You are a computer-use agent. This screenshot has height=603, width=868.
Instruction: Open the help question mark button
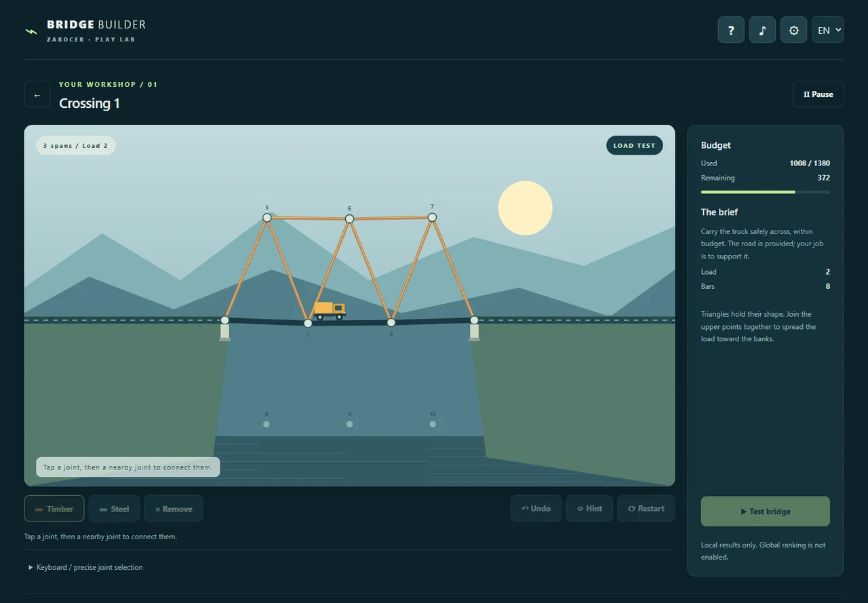pyautogui.click(x=731, y=30)
